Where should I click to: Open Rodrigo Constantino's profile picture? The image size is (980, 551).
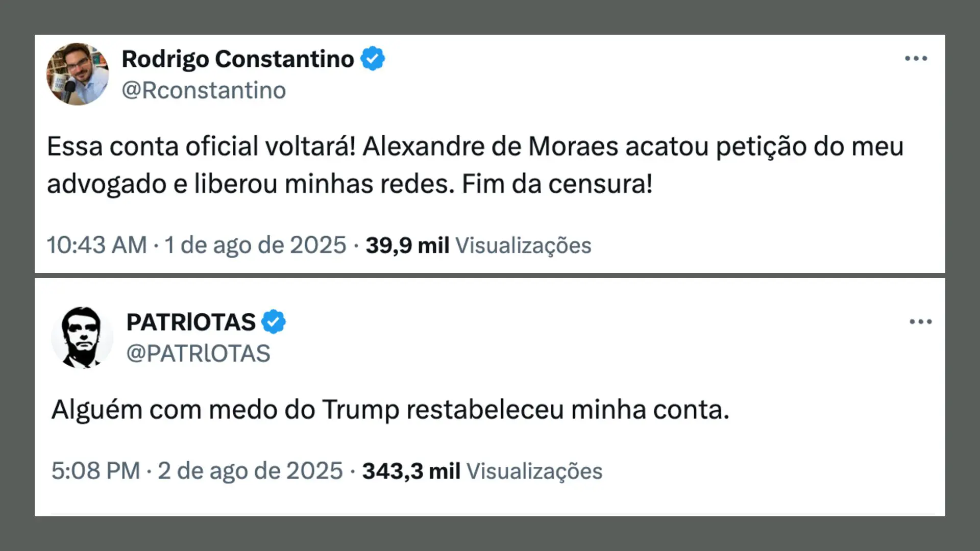click(78, 73)
